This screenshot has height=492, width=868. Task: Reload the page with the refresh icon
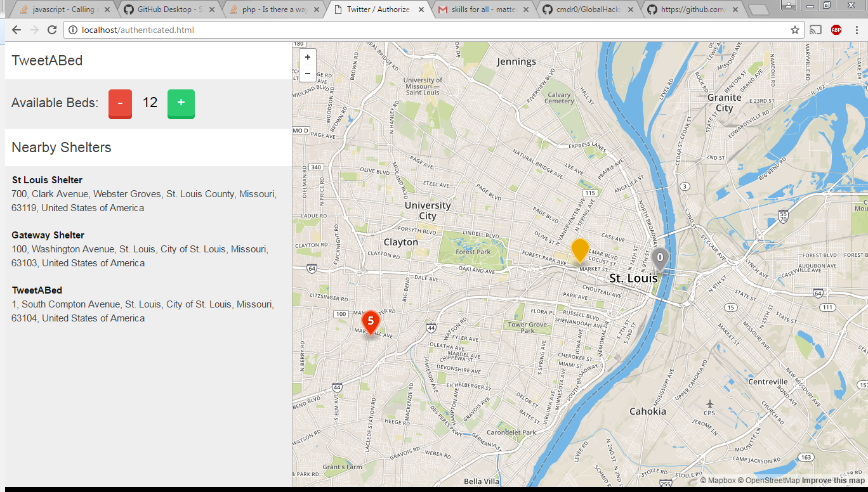[52, 30]
